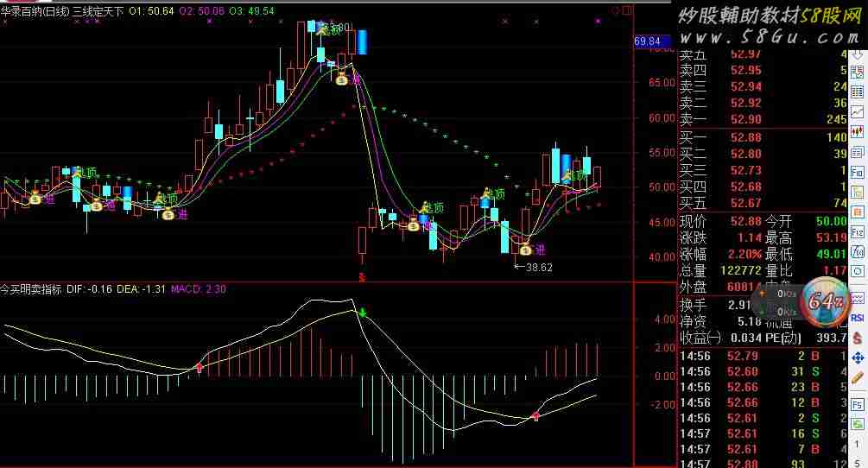Open the data table grid icon
Image resolution: width=868 pixels, height=468 pixels.
pyautogui.click(x=858, y=92)
